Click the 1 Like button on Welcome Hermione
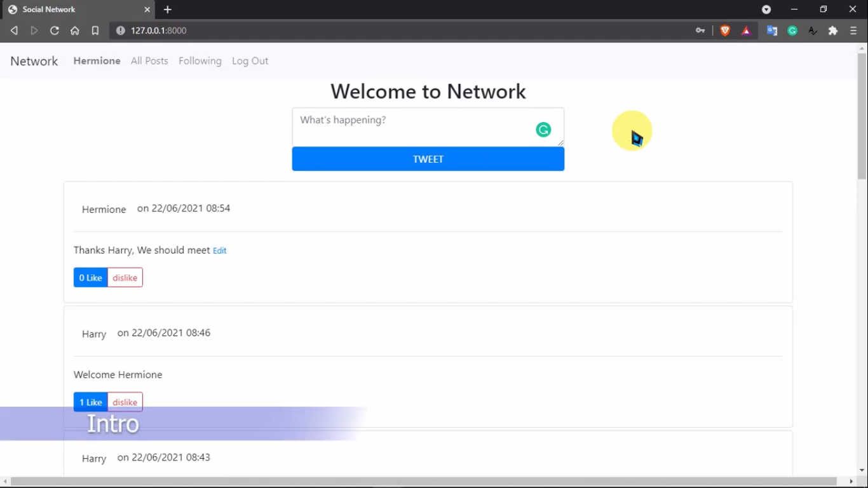Screen dimensions: 868x488 91,402
